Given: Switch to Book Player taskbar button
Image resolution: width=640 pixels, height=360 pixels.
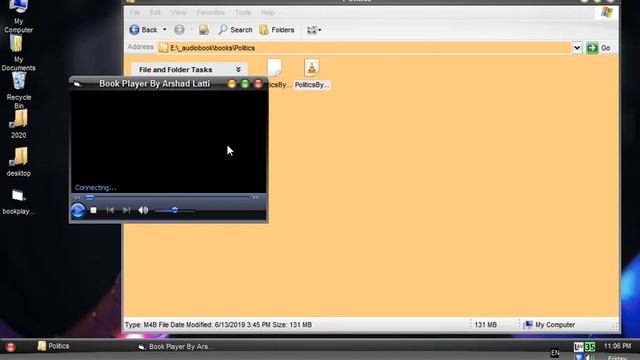Looking at the screenshot, I should click(x=176, y=347).
